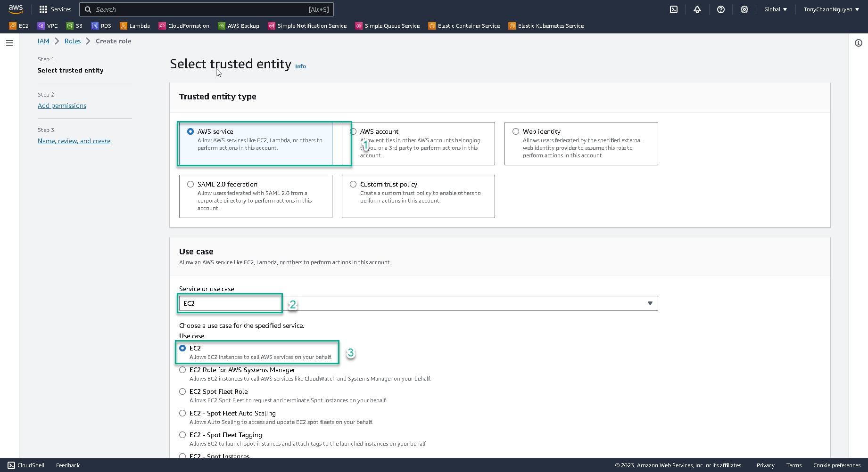Click the 'Create role' breadcrumb text
This screenshot has height=472, width=868.
pyautogui.click(x=114, y=41)
